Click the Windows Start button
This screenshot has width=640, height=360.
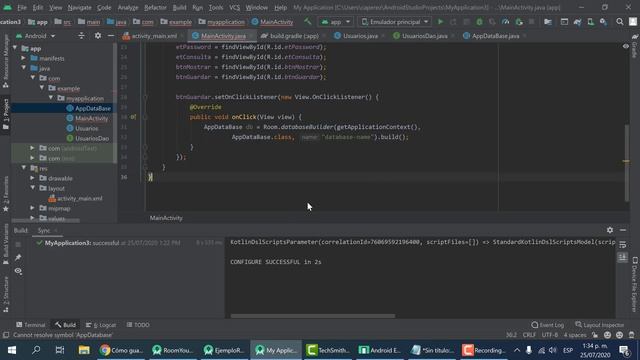11,350
